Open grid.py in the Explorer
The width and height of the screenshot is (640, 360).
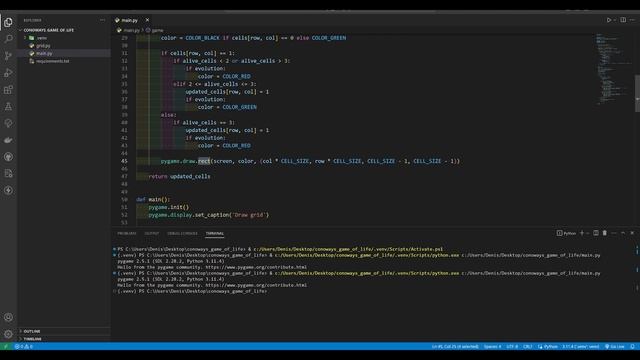tap(43, 46)
